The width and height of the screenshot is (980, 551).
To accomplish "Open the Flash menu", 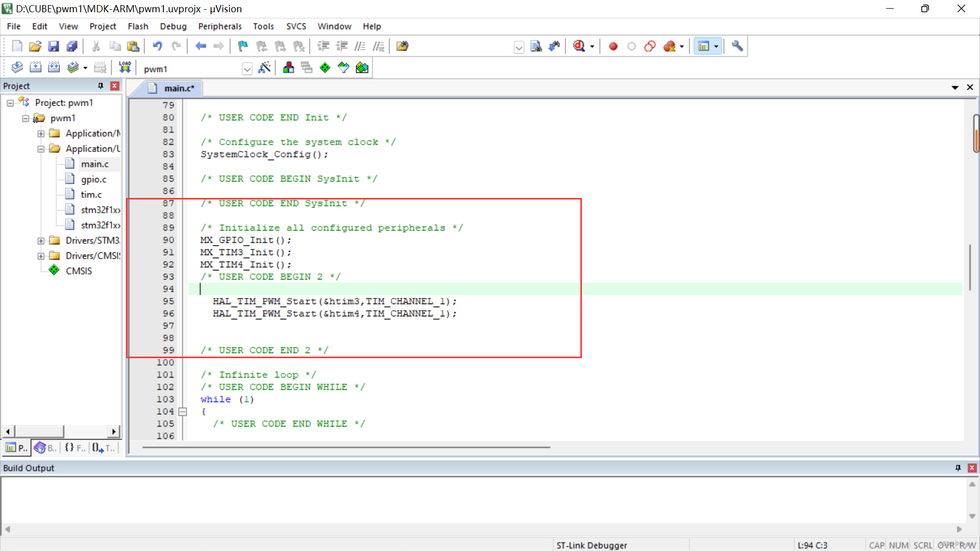I will pos(138,27).
